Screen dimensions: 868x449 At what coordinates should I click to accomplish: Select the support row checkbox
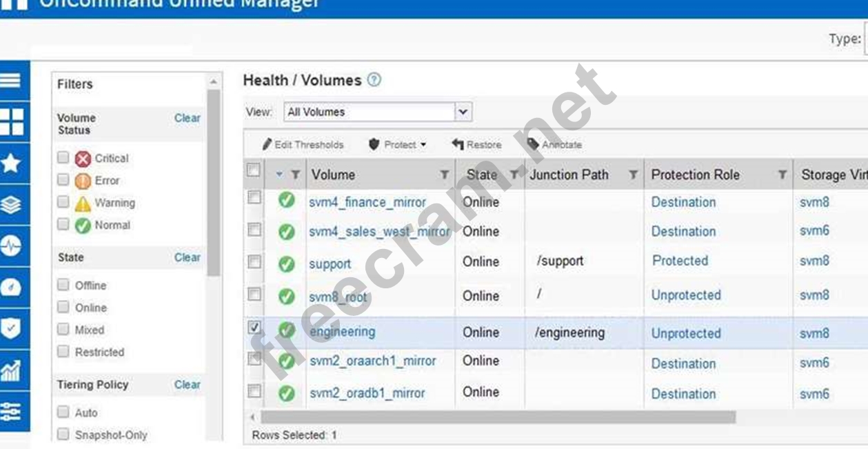coord(254,261)
